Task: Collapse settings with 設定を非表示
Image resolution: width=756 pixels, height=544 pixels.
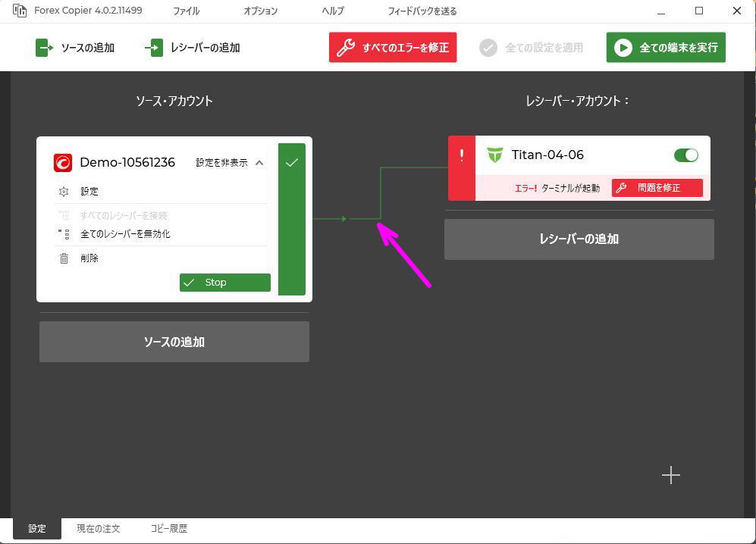Action: click(221, 163)
